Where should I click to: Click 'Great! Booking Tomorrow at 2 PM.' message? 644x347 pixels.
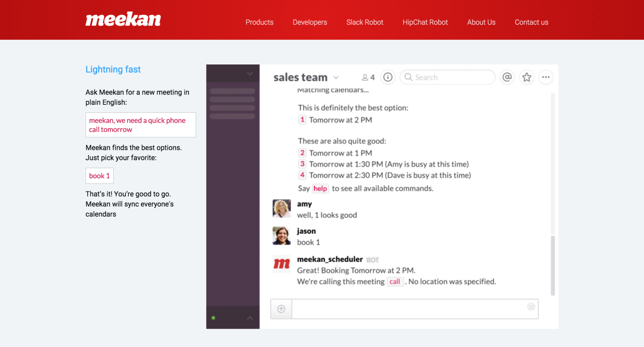pyautogui.click(x=356, y=271)
